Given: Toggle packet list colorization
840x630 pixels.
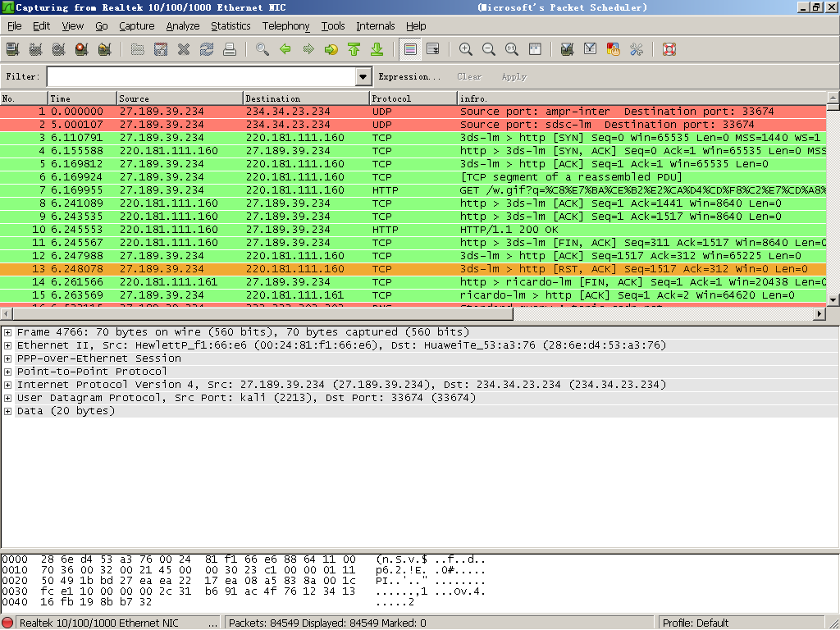Looking at the screenshot, I should coord(410,50).
